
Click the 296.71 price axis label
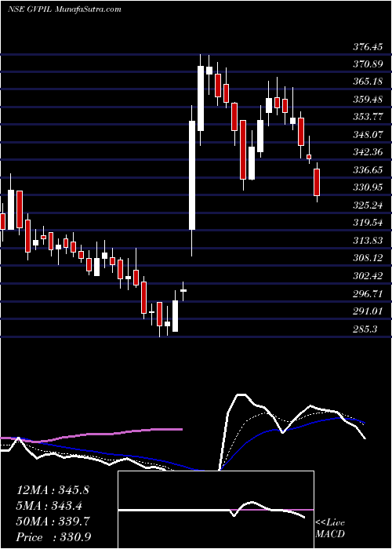click(367, 294)
